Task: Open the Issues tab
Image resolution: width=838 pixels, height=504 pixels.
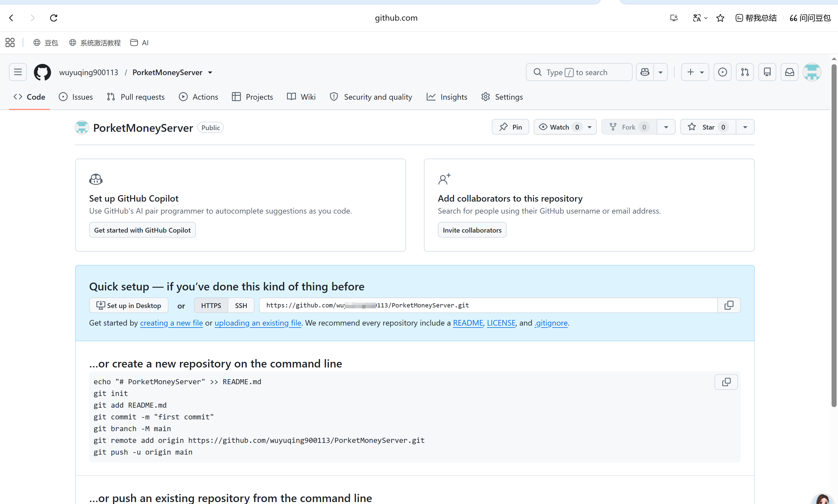Action: point(75,97)
